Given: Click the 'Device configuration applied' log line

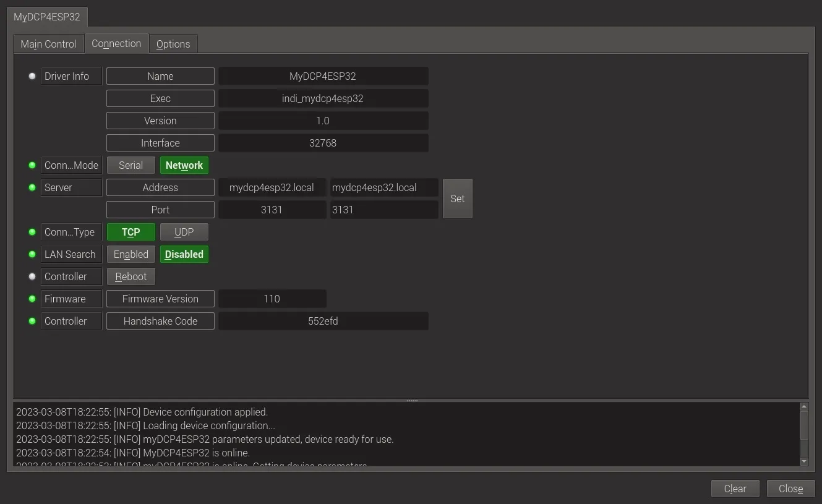Looking at the screenshot, I should tap(142, 412).
